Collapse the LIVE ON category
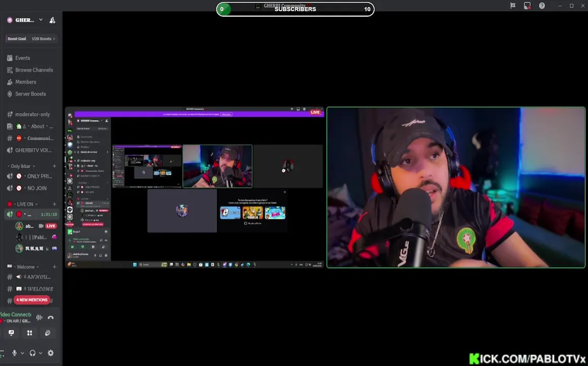 click(x=22, y=204)
